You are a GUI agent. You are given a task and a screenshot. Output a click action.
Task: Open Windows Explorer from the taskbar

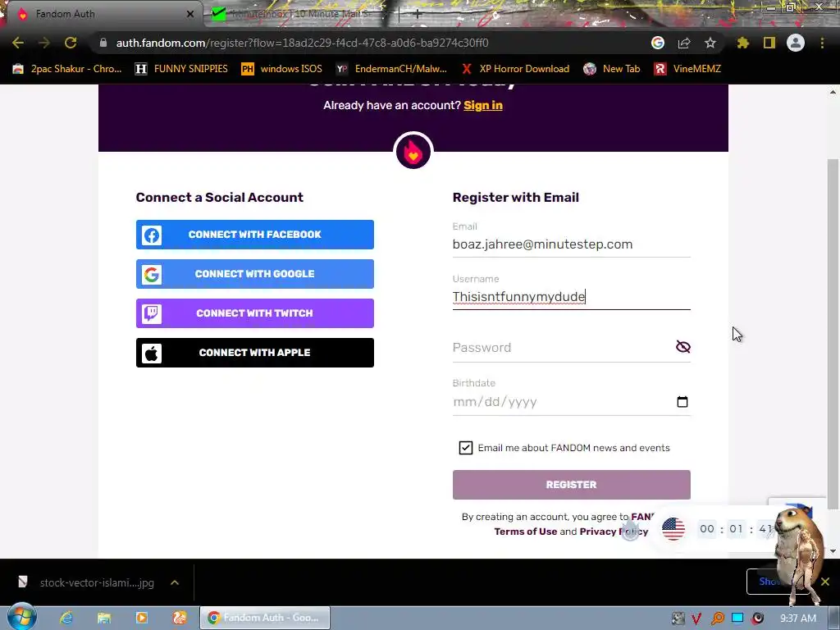[x=104, y=618]
